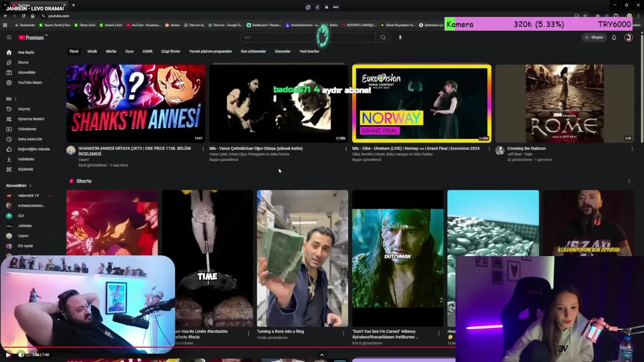Image resolution: width=644 pixels, height=362 pixels.
Task: Expand the player chevron at the bottom center
Action: coord(322,355)
